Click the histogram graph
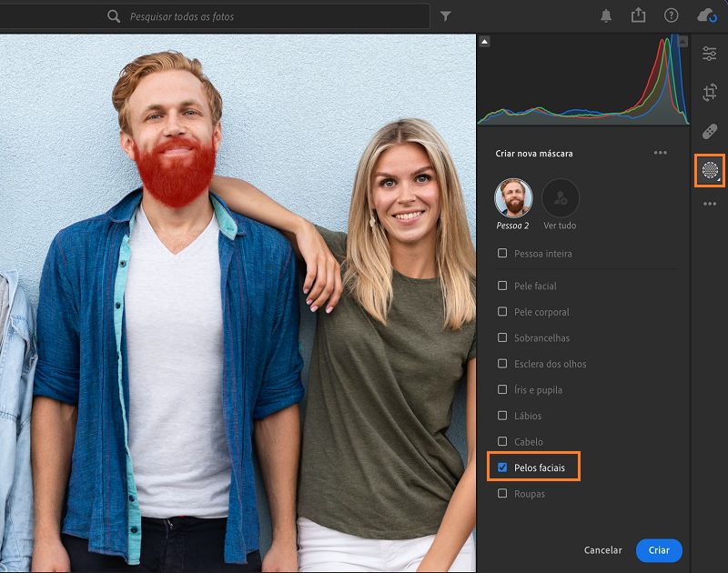Viewport: 728px width, 573px height. (x=583, y=80)
